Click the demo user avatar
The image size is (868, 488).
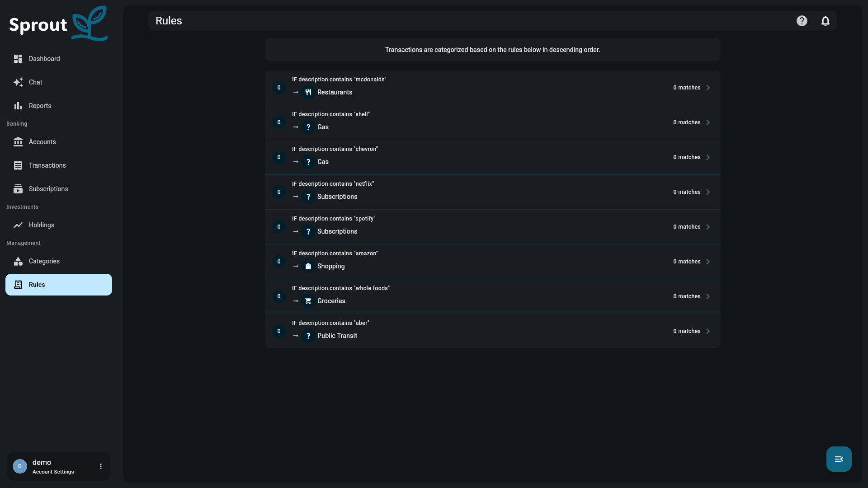(x=20, y=466)
